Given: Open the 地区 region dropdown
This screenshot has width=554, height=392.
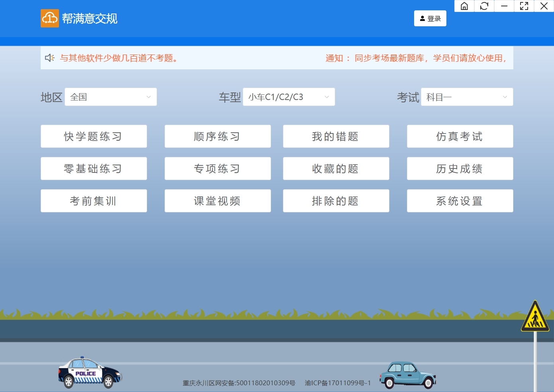Looking at the screenshot, I should [x=110, y=97].
